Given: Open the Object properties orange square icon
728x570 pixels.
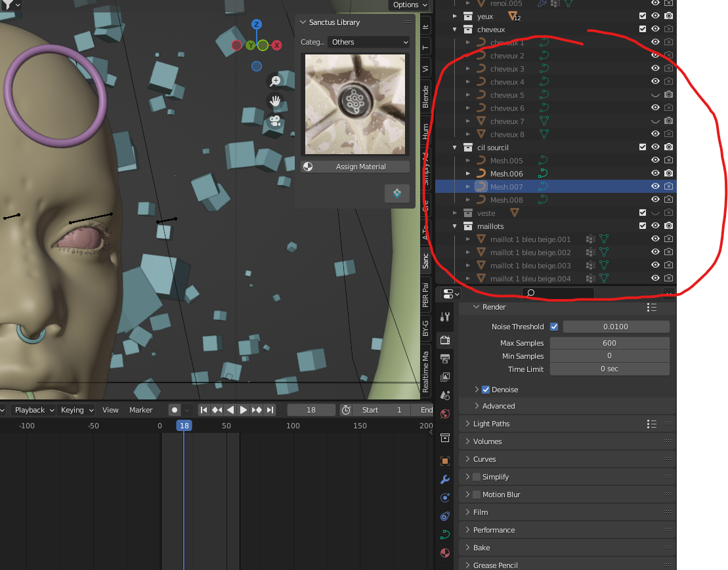Looking at the screenshot, I should coord(445,460).
